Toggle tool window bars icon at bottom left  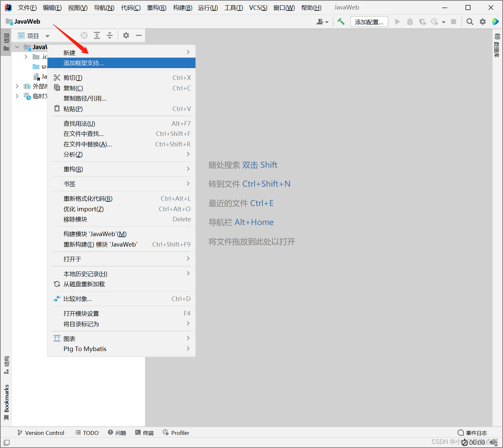pyautogui.click(x=7, y=442)
